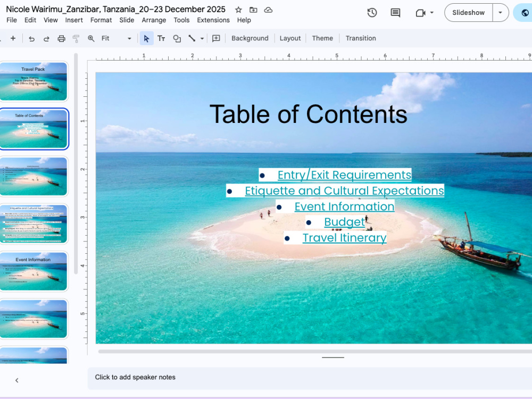
Task: Undo the last action
Action: click(x=31, y=38)
